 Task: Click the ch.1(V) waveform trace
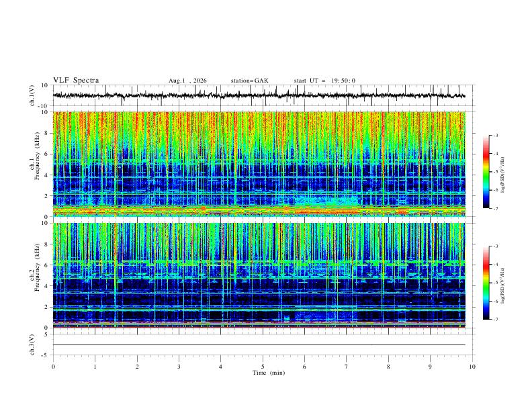(x=259, y=95)
